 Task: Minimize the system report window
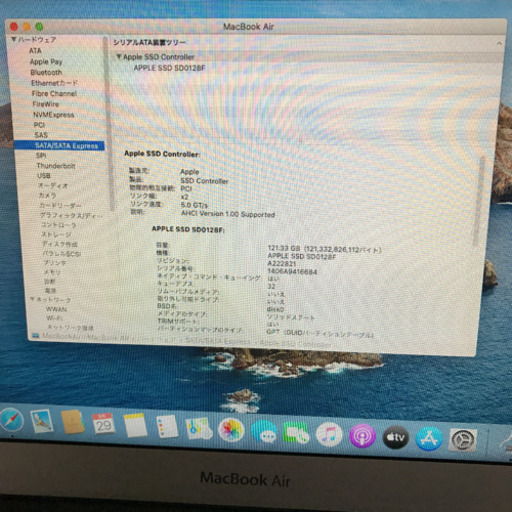click(x=27, y=27)
